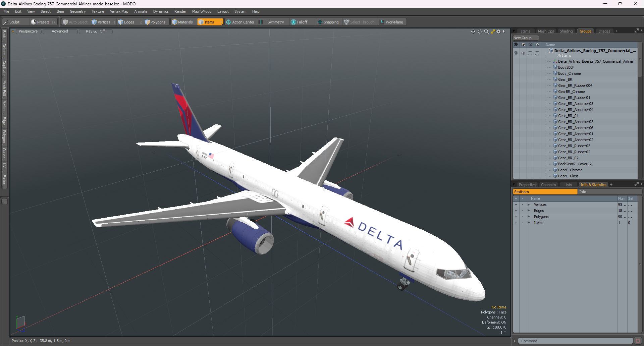Switch to the Channels tab
644x346 pixels.
pyautogui.click(x=548, y=185)
